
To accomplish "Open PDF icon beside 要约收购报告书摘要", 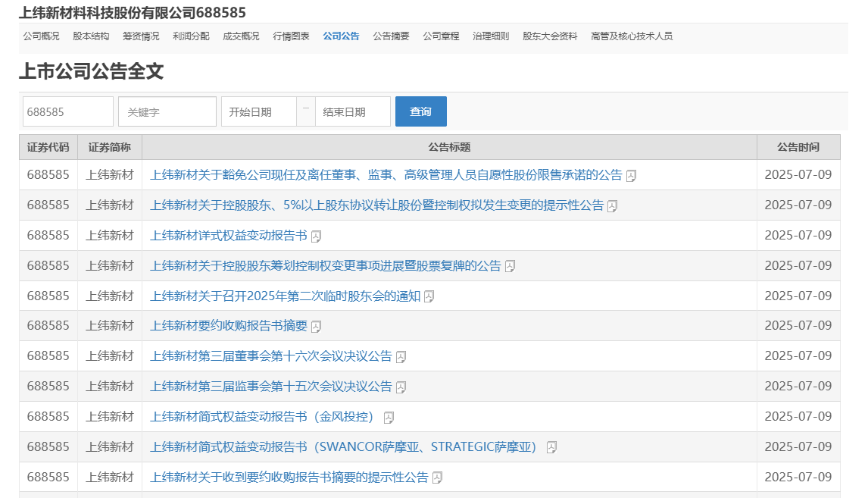I will click(x=316, y=327).
